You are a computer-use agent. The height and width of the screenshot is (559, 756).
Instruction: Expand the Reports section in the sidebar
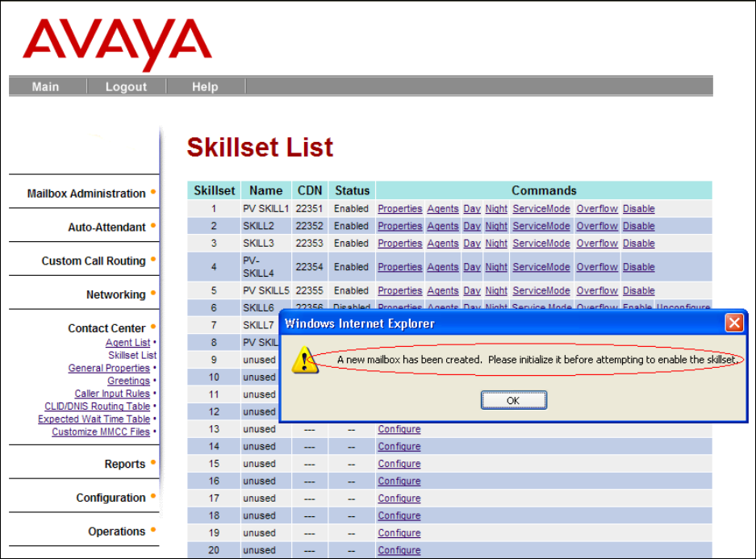[x=124, y=465]
